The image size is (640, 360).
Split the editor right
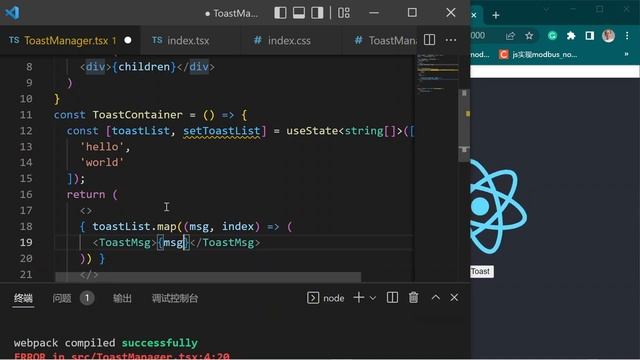tap(429, 40)
